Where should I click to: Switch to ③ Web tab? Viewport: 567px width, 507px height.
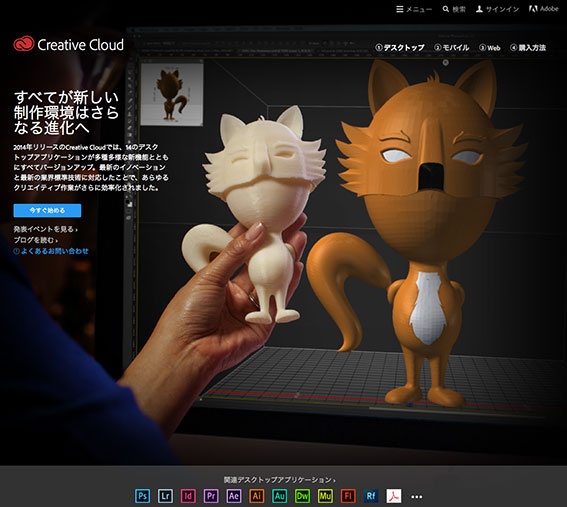(490, 47)
